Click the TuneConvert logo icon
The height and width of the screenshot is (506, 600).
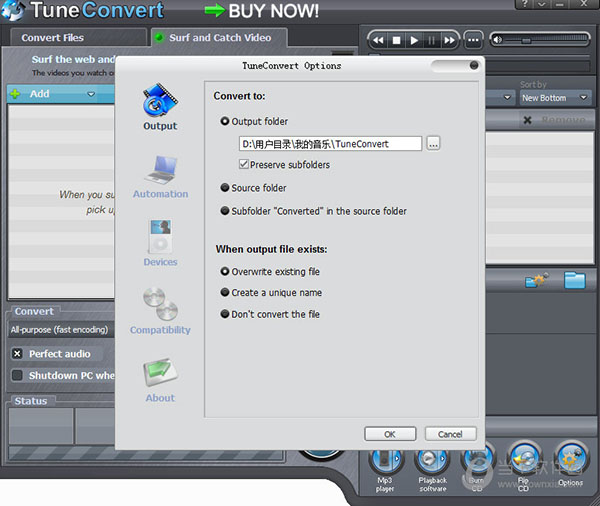point(13,10)
